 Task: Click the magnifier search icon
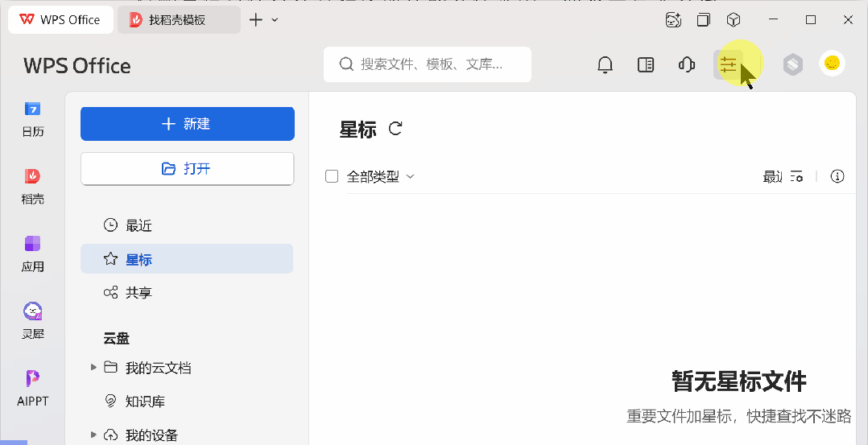coord(346,64)
